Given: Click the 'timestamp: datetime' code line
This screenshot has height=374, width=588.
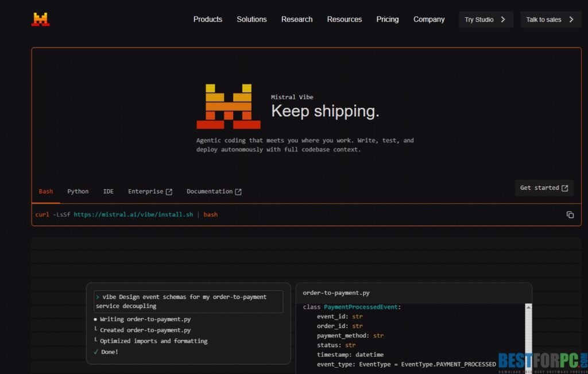Looking at the screenshot, I should [x=350, y=354].
